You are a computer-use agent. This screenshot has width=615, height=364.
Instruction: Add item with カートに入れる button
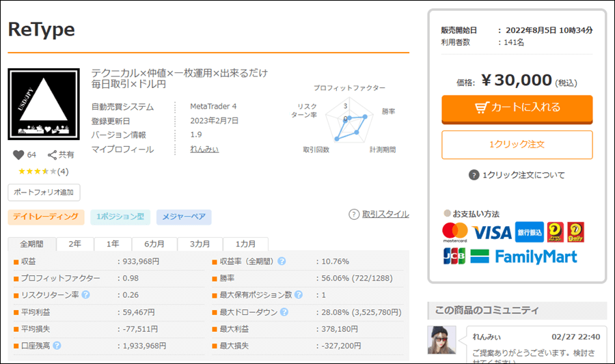[x=517, y=108]
